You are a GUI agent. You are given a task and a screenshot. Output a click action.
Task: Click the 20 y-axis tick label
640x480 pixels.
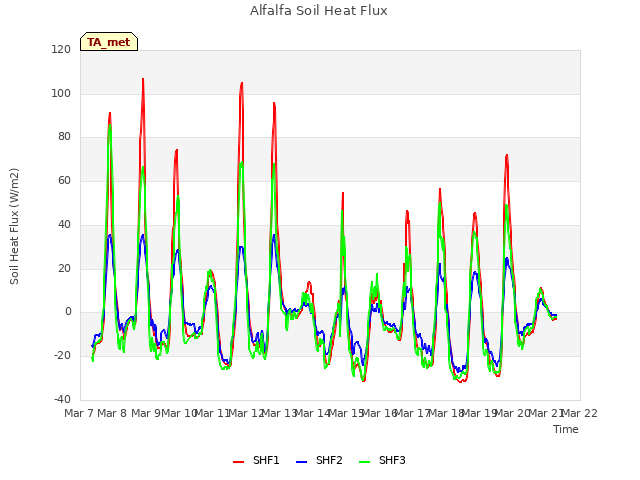click(x=64, y=269)
